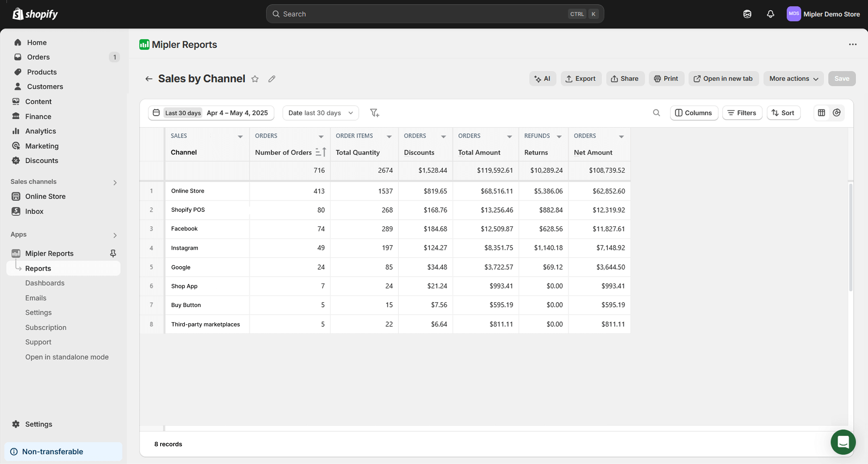Click the calendar icon for date range
The width and height of the screenshot is (868, 464).
(x=156, y=113)
